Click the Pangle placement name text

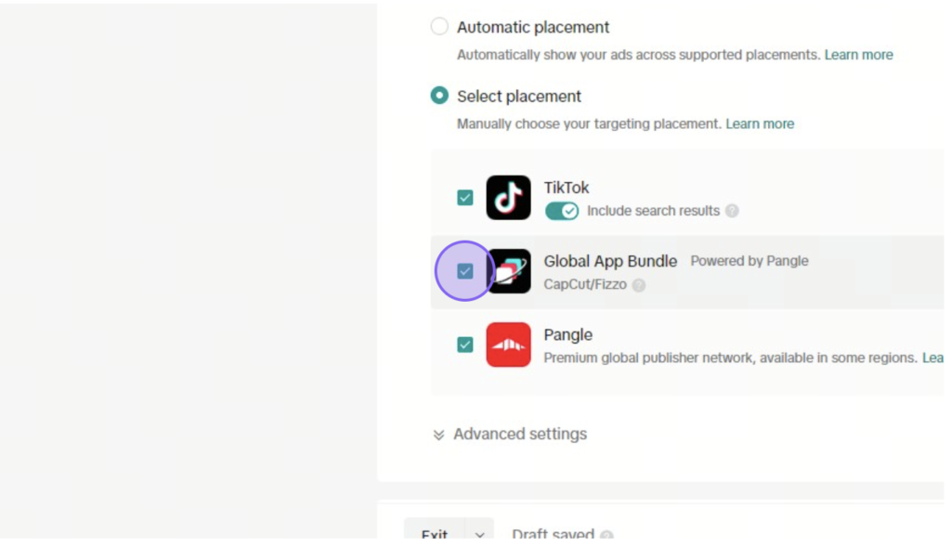567,335
